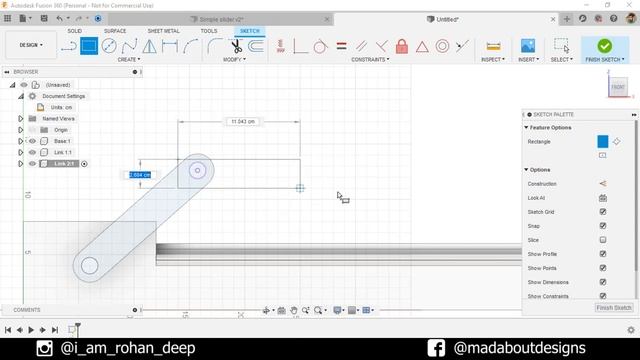640x360 pixels.
Task: Switch to the SHEET METAL tab
Action: pos(164,31)
